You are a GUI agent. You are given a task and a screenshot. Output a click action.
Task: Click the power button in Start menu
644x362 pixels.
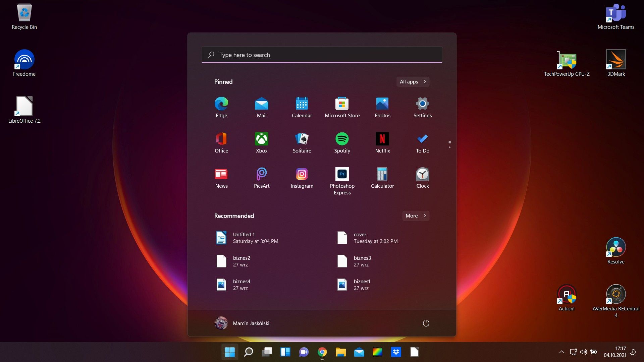(426, 323)
